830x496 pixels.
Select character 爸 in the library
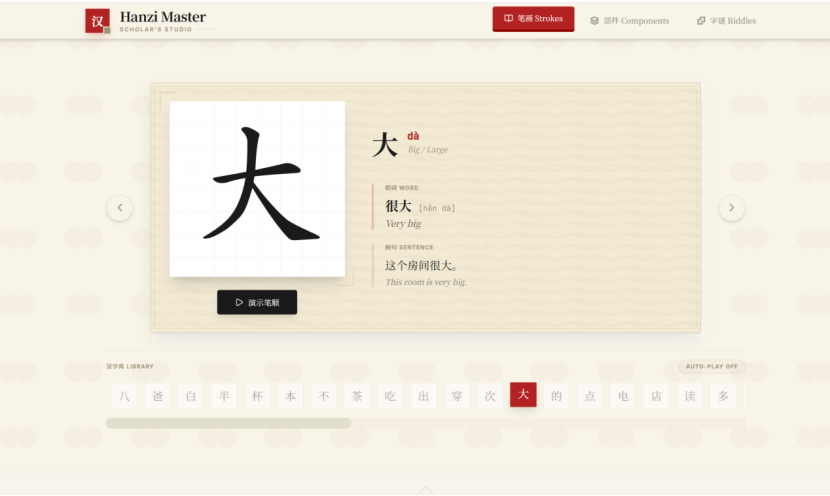[158, 396]
